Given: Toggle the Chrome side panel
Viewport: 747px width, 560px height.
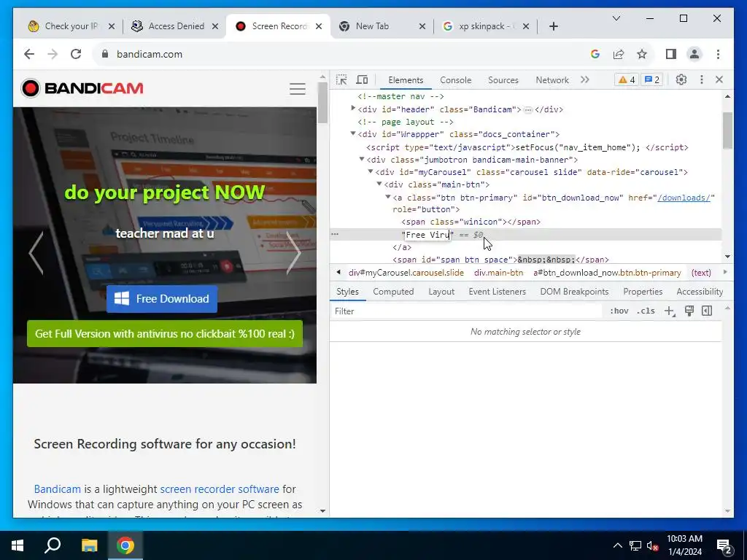Looking at the screenshot, I should [x=671, y=54].
